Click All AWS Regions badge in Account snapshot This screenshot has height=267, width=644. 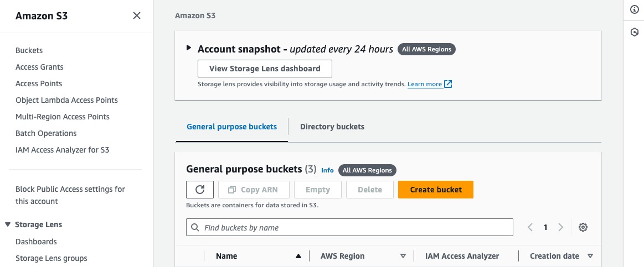[427, 49]
